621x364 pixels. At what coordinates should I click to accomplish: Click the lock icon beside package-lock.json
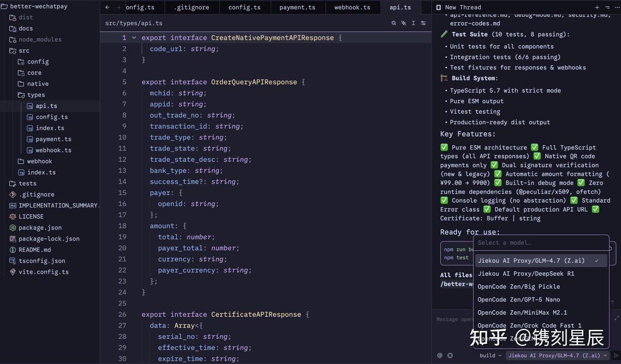13,239
